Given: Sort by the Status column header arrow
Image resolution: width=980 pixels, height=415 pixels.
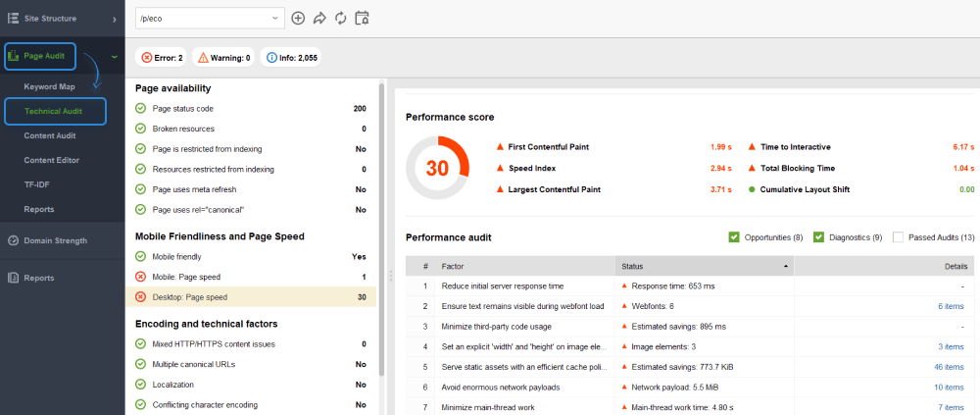Looking at the screenshot, I should coord(785,267).
